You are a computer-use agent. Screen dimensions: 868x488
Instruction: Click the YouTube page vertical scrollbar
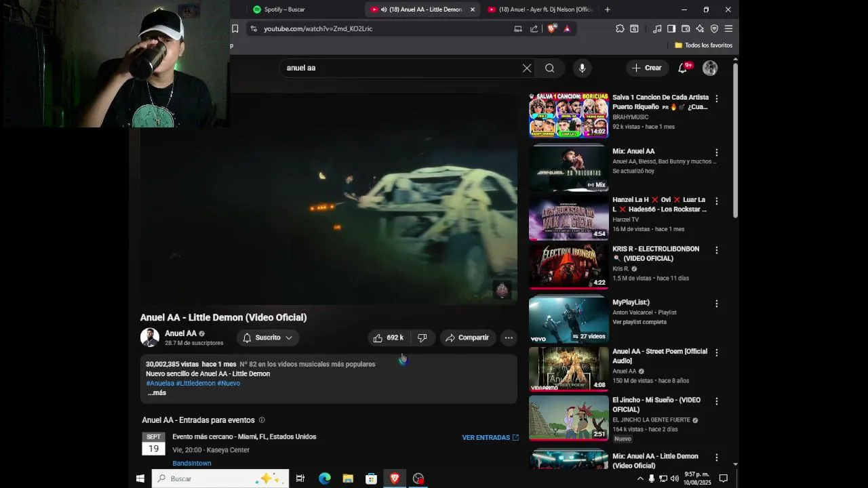tap(735, 139)
